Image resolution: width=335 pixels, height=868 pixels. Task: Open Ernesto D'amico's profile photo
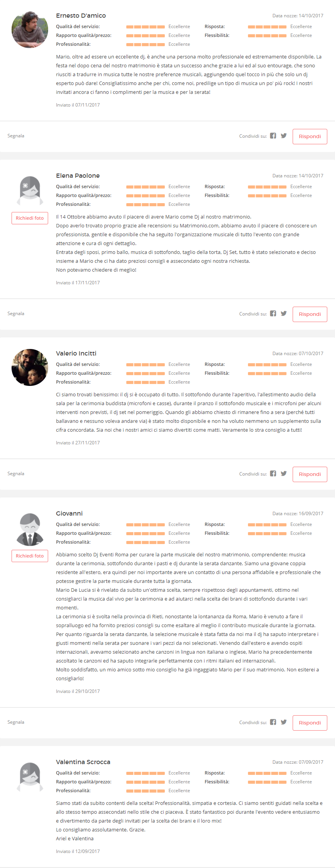(30, 30)
